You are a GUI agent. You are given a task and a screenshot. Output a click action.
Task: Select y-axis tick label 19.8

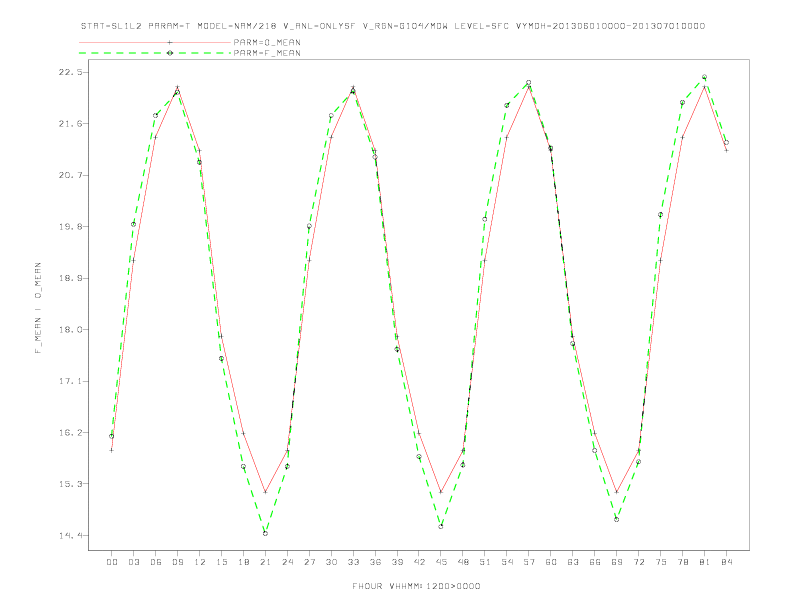(70, 227)
